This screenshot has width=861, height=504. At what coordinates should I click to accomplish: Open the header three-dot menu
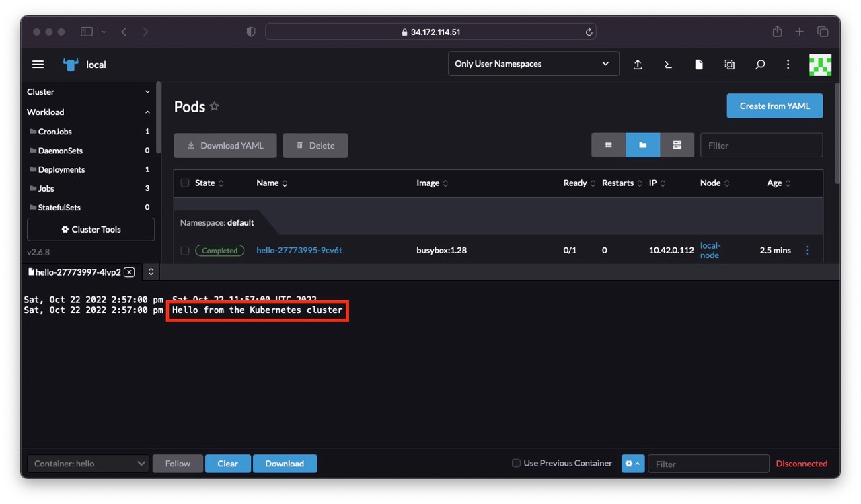click(x=788, y=65)
